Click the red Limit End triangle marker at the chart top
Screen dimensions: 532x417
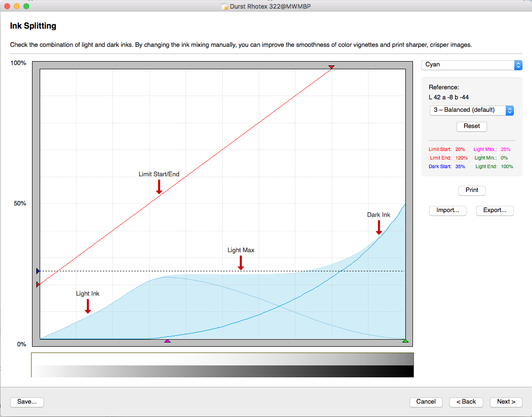(x=331, y=67)
